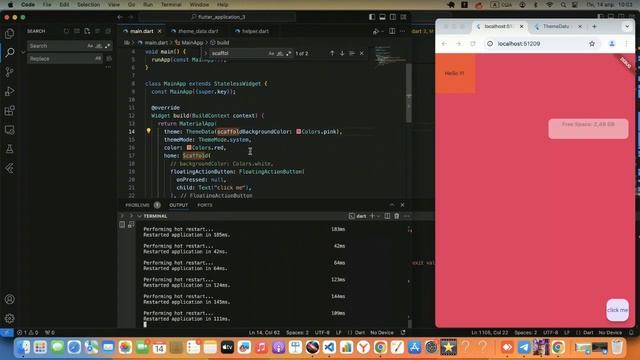Open the Terminal menu in menu bar
640x360 pixels.
[171, 5]
